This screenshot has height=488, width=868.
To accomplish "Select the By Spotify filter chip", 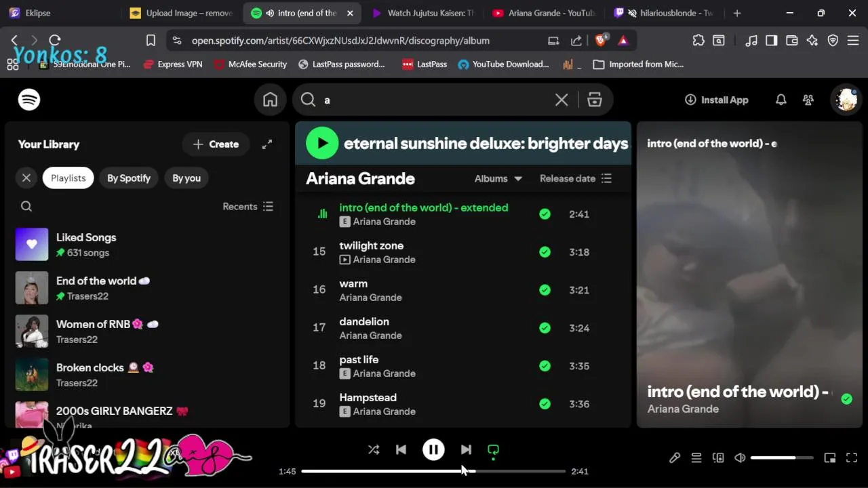I will [x=129, y=178].
